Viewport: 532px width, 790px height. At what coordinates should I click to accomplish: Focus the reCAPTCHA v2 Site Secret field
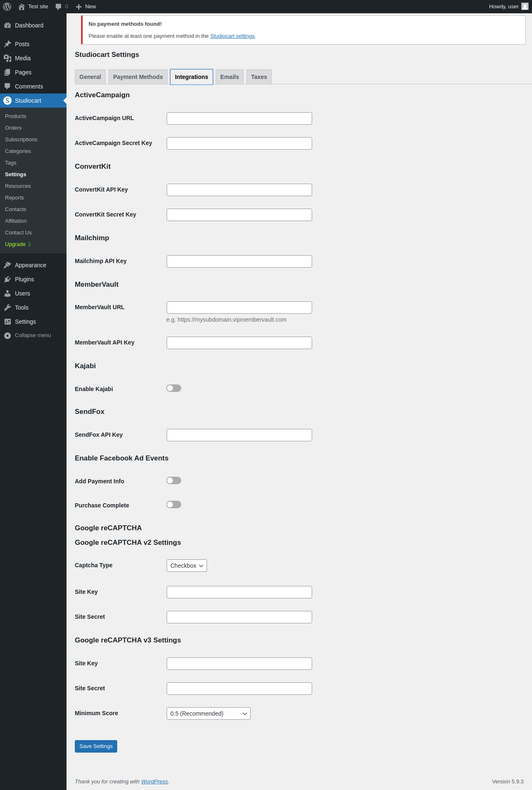coord(239,617)
